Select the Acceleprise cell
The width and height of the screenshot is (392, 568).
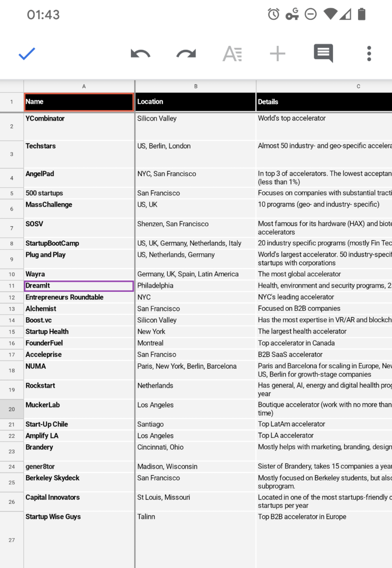79,355
